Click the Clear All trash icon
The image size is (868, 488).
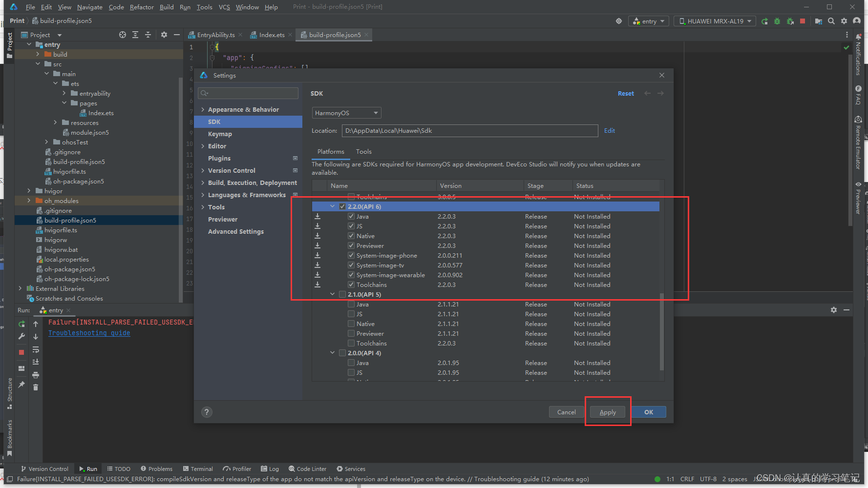(x=36, y=387)
